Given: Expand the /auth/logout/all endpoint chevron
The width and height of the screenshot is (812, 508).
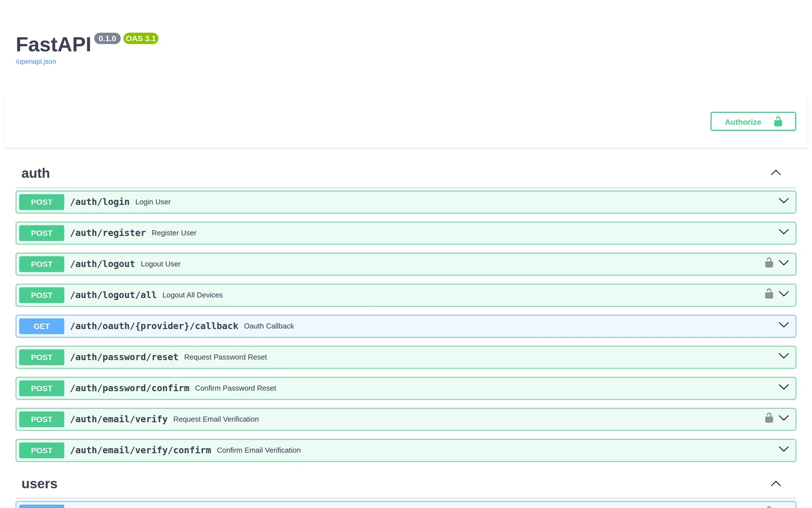Looking at the screenshot, I should (x=784, y=294).
